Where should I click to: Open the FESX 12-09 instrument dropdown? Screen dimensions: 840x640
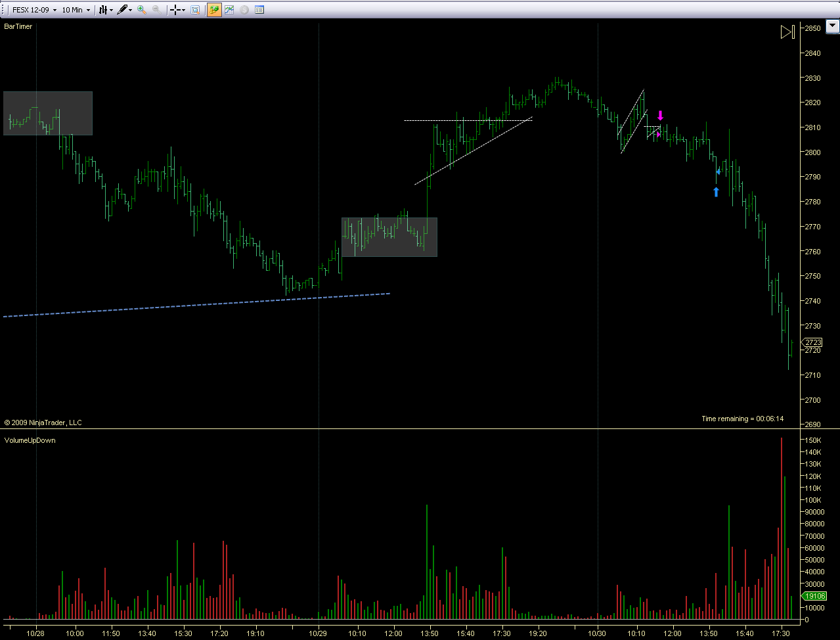35,10
